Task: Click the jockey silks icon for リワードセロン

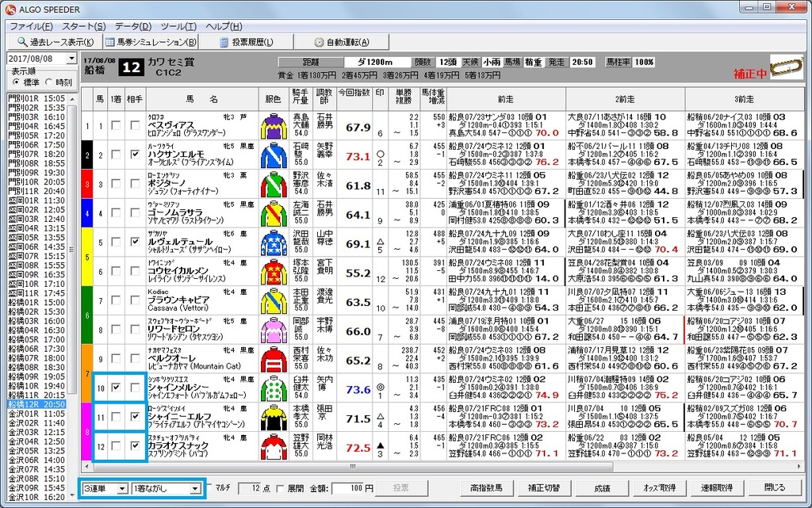Action: click(274, 330)
